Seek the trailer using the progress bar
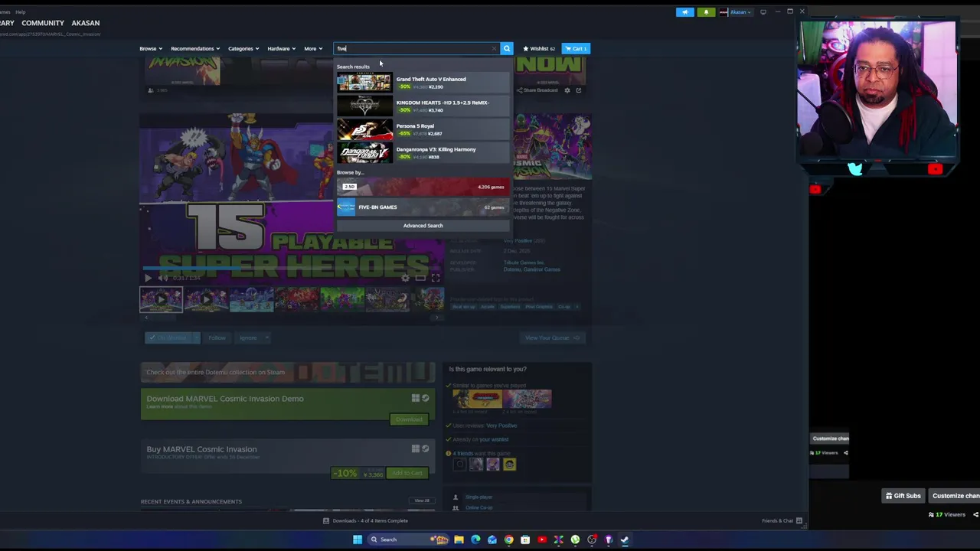 coord(291,268)
